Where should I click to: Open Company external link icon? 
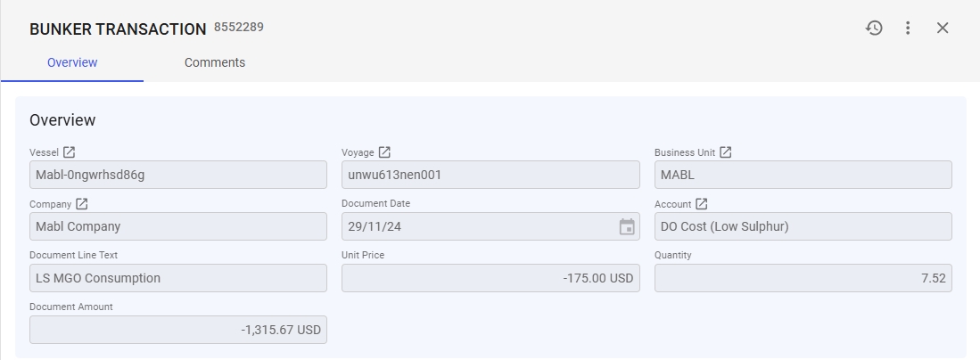82,204
